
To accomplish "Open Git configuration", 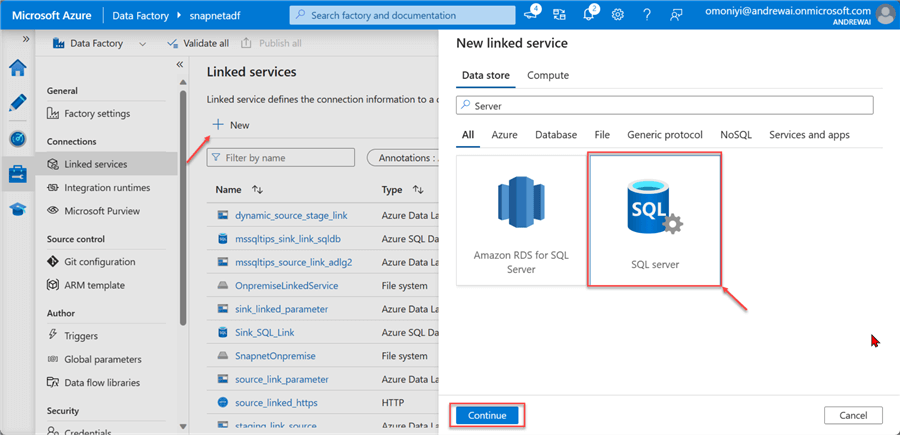I will click(91, 262).
